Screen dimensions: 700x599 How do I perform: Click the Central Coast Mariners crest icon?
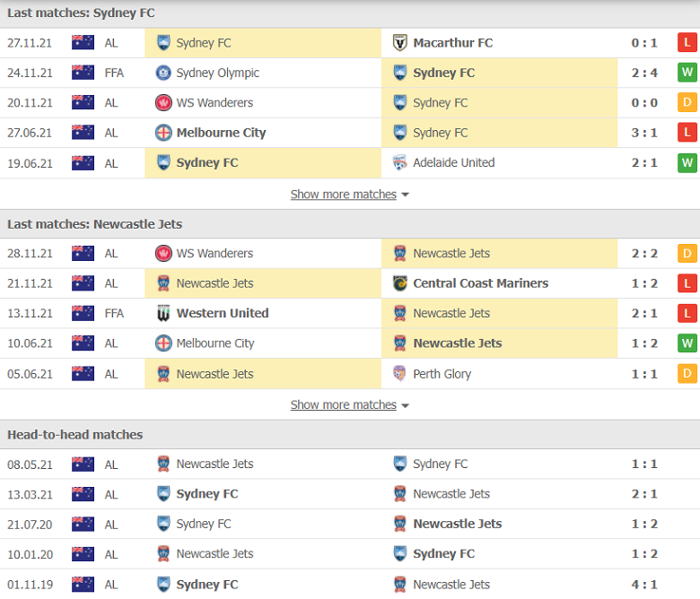click(x=399, y=283)
